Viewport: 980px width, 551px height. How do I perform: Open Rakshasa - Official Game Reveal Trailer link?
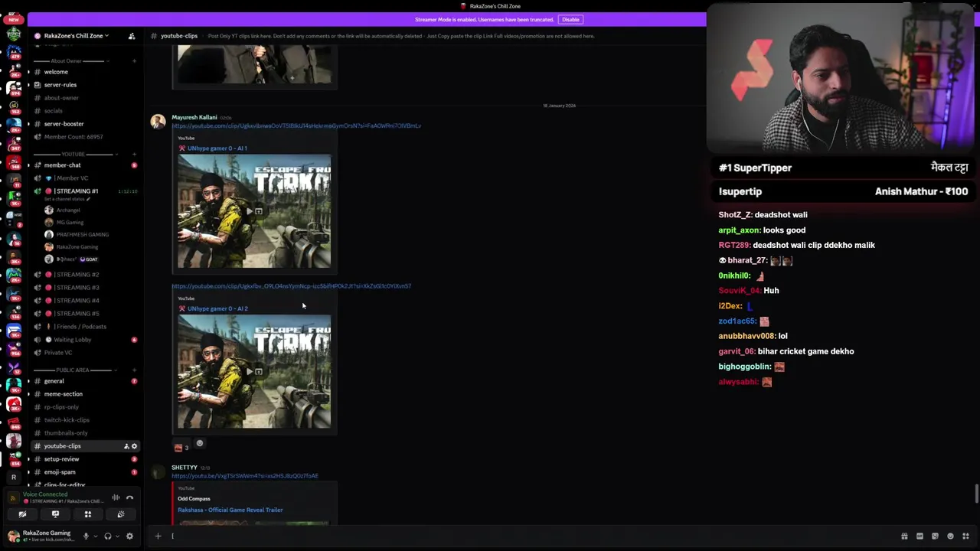click(230, 510)
